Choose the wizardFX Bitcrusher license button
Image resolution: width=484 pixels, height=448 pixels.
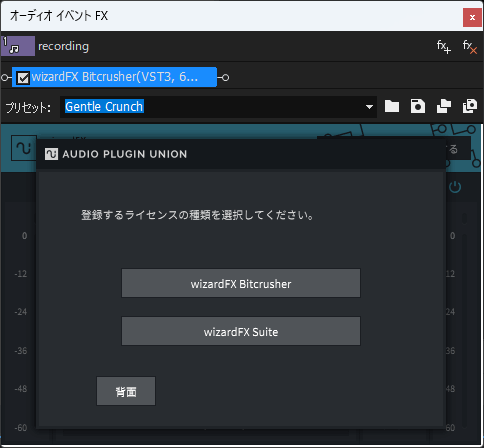click(241, 283)
